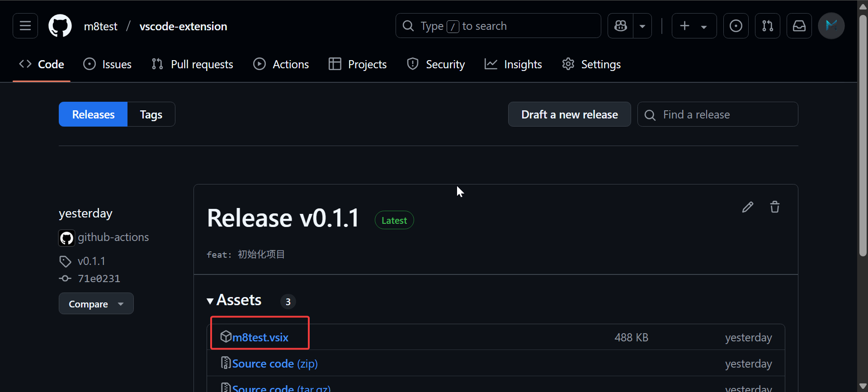The image size is (868, 392).
Task: Download Source code (tar.gz)
Action: coord(281,388)
